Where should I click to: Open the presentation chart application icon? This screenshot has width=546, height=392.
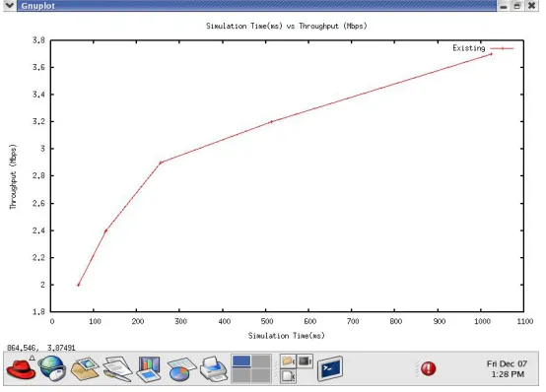tap(149, 369)
